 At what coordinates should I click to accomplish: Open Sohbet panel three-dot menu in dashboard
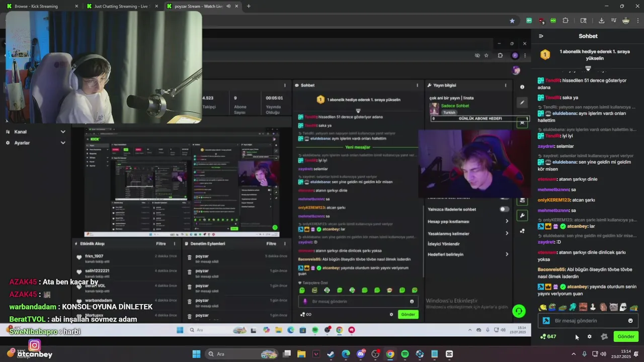[417, 85]
